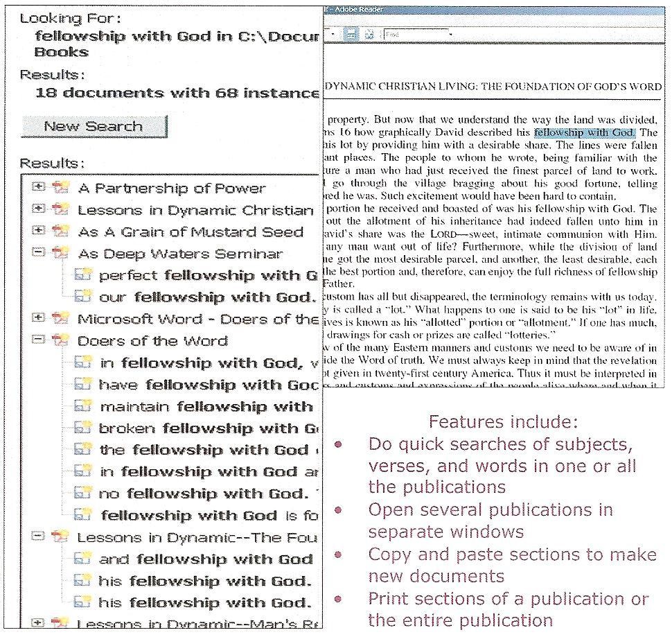Select the 'A Partnership of Power' document title
This screenshot has width=672, height=637.
coord(172,188)
